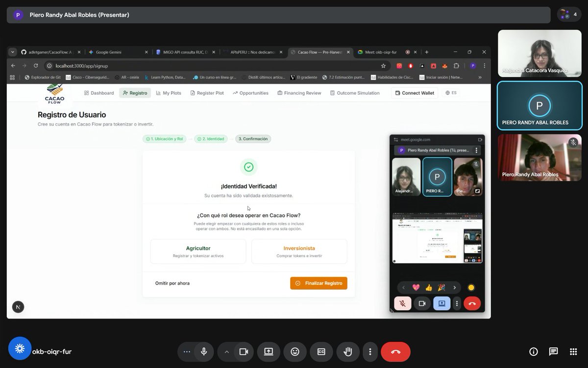
Task: Raise hand in the meeting
Action: tap(348, 352)
